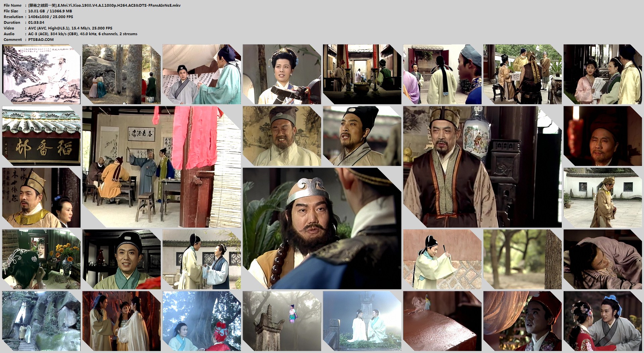
Task: Click the calligraphy scrolls scene thumbnail
Action: click(201, 74)
